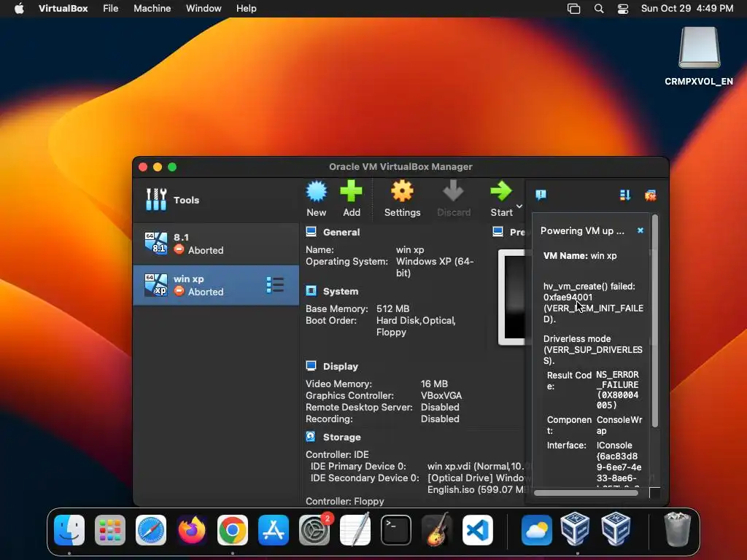Viewport: 747px width, 560px height.
Task: Open Visual Studio Code from the dock
Action: tap(478, 530)
